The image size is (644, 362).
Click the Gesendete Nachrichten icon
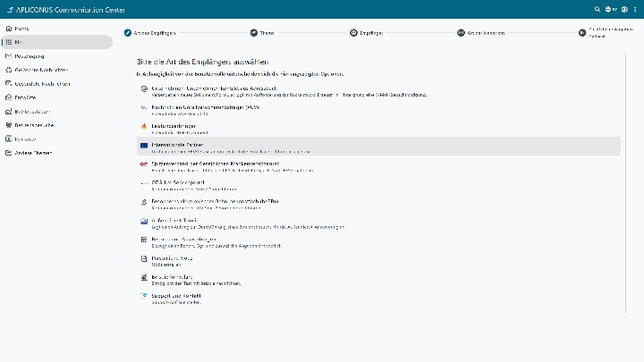pyautogui.click(x=9, y=83)
